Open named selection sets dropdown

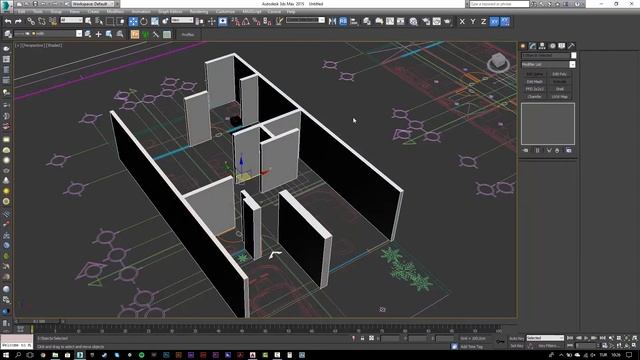pos(305,20)
